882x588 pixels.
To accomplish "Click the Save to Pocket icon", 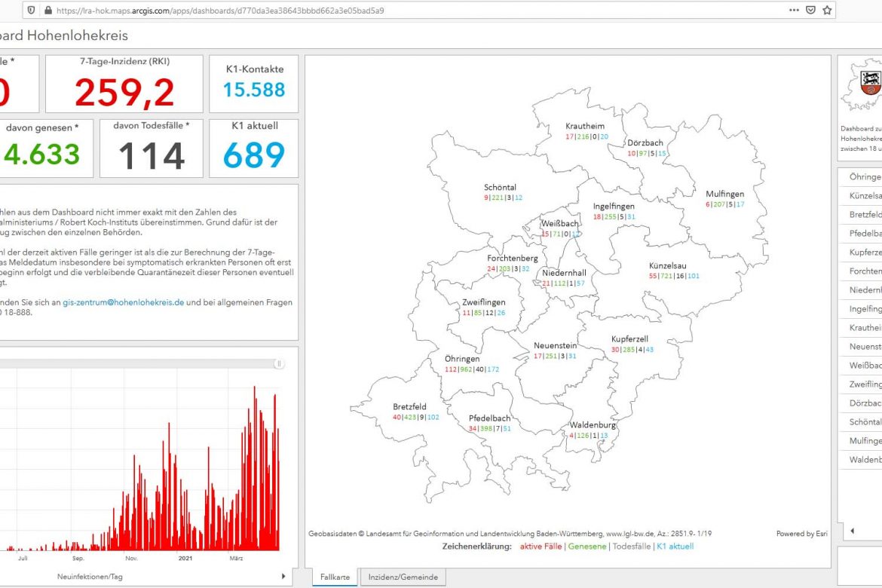I will pyautogui.click(x=810, y=11).
